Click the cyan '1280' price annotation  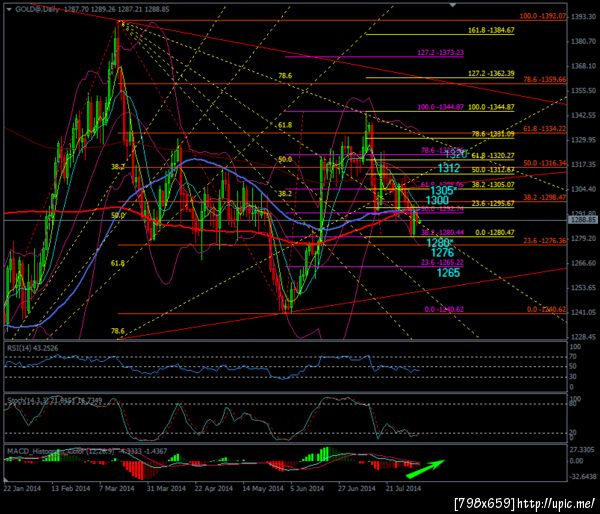point(438,243)
